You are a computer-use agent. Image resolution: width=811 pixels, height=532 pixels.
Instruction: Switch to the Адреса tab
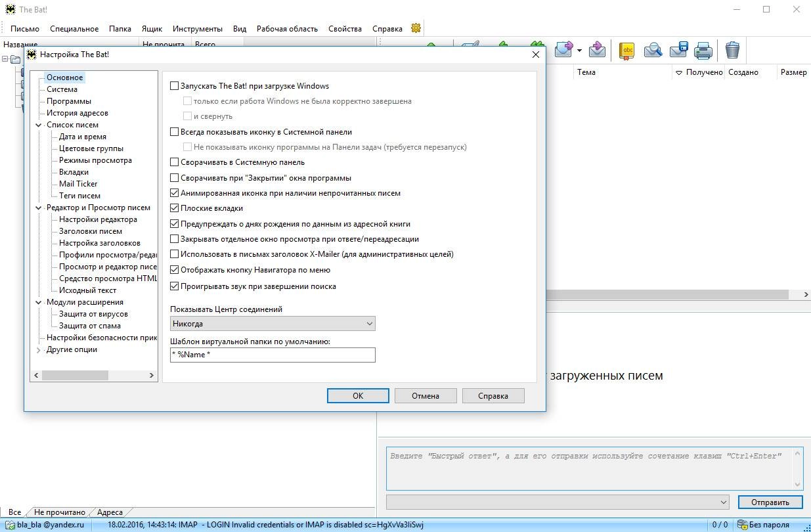click(x=110, y=512)
